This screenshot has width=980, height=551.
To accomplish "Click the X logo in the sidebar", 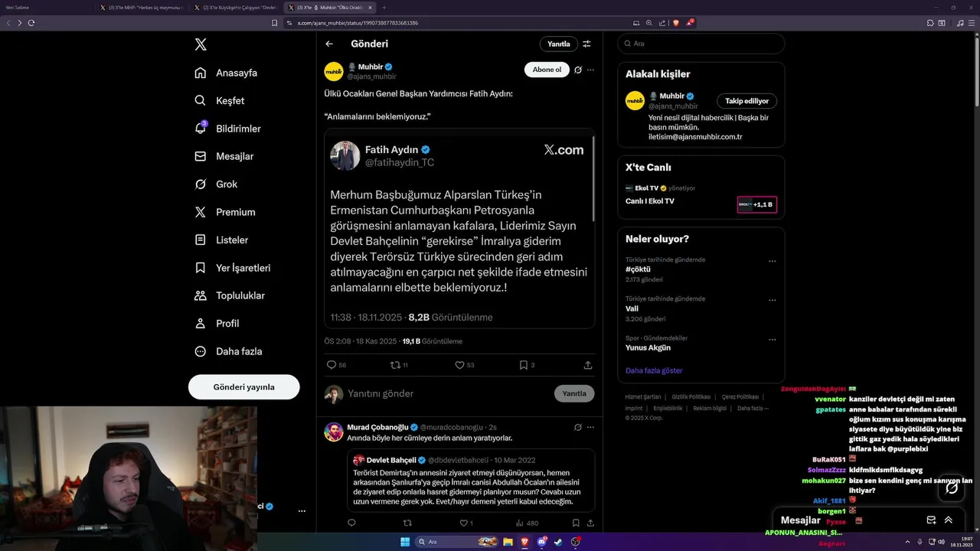I will click(x=201, y=44).
